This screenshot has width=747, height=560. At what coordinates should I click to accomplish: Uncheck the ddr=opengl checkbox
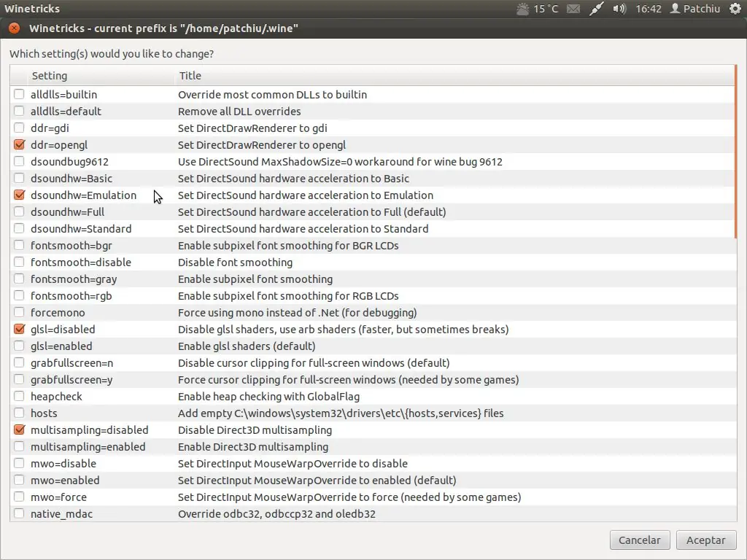coord(19,144)
